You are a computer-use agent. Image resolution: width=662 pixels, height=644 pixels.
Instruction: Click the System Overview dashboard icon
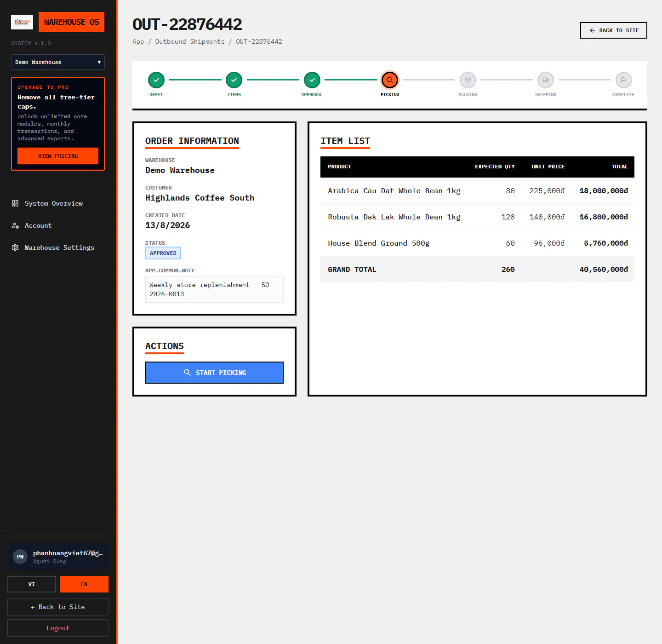pyautogui.click(x=15, y=203)
